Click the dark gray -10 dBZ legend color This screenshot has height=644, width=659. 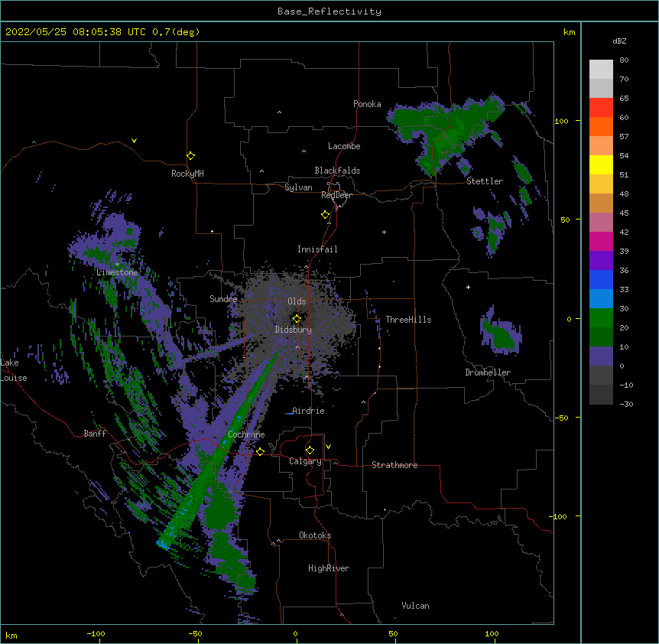[601, 395]
